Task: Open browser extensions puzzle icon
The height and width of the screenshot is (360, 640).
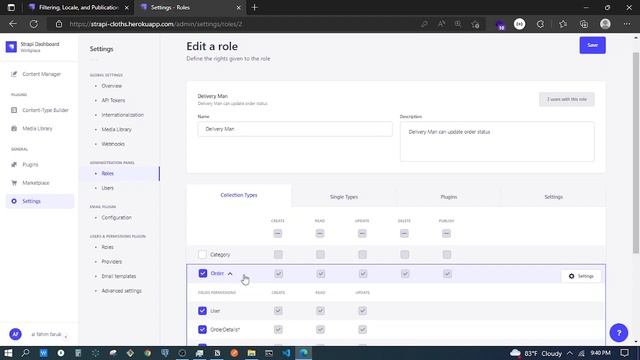Action: (x=540, y=24)
